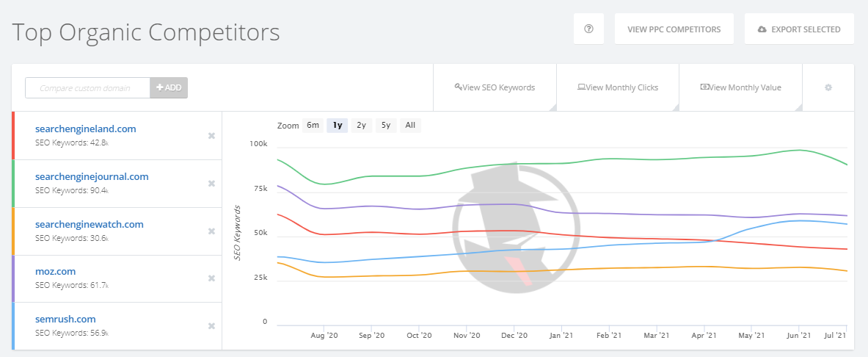Open chart settings gear icon
The height and width of the screenshot is (357, 868).
point(828,87)
